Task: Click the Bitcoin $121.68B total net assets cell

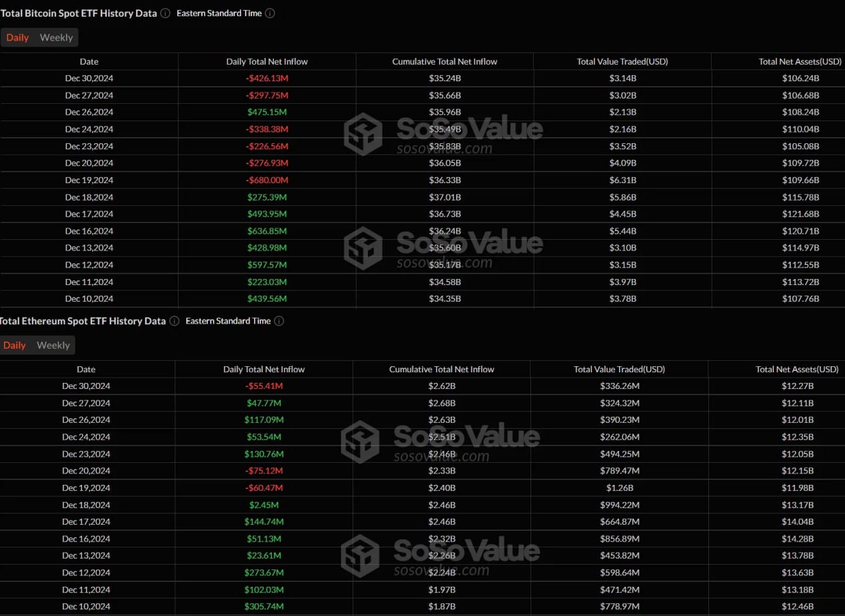Action: point(800,214)
